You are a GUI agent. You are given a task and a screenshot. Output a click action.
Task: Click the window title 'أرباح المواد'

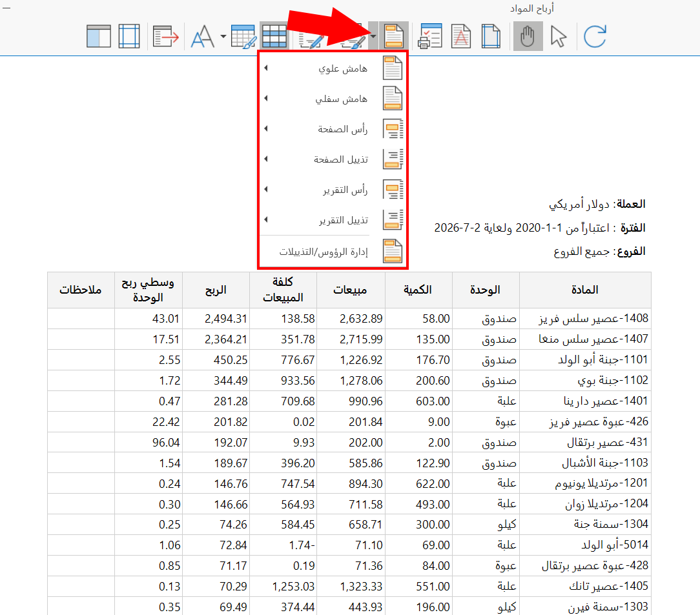click(x=531, y=8)
